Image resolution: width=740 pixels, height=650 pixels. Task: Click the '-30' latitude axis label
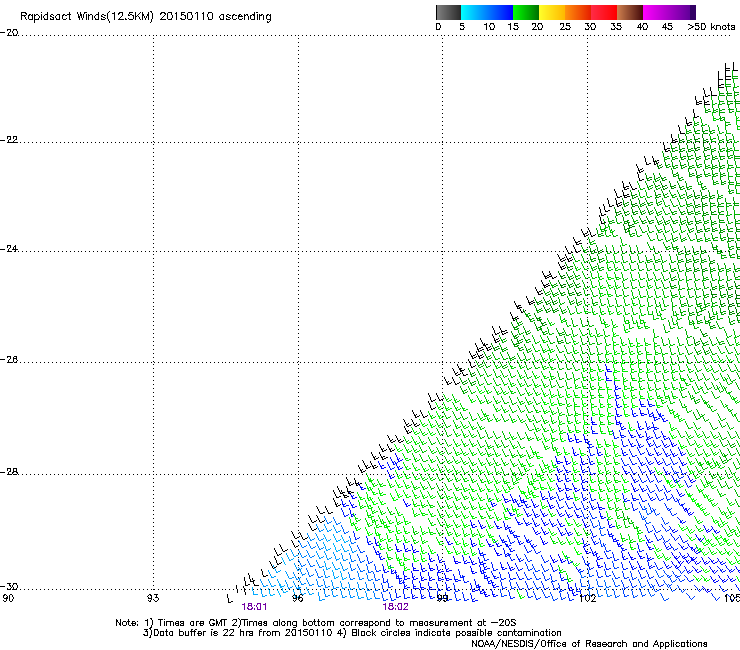pyautogui.click(x=9, y=586)
